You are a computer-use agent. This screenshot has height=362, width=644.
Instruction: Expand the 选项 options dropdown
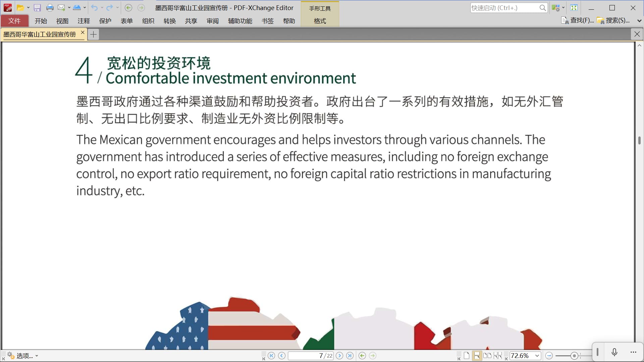click(37, 356)
